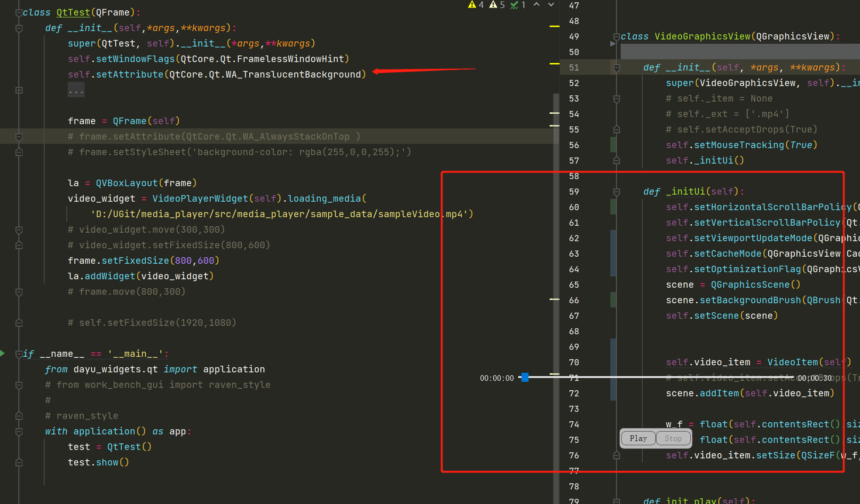The width and height of the screenshot is (860, 504).
Task: Click green run arrow beside if __name__
Action: (3, 354)
